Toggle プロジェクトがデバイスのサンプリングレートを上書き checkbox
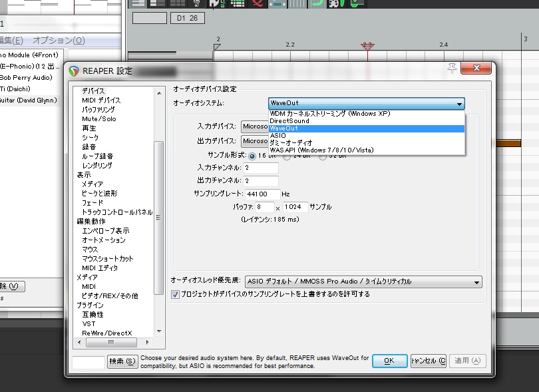 pos(175,294)
